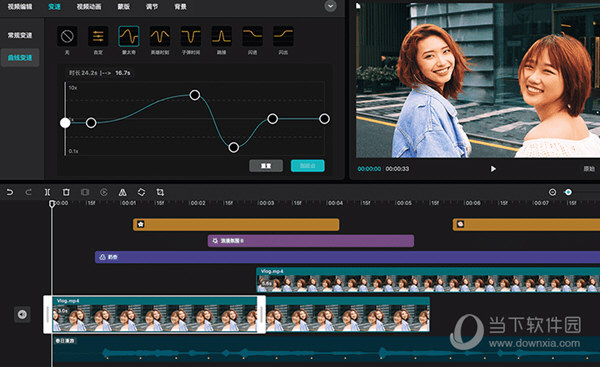This screenshot has height=367, width=600.
Task: Click the 00:03 mark on timeline ruler
Action: 267,203
